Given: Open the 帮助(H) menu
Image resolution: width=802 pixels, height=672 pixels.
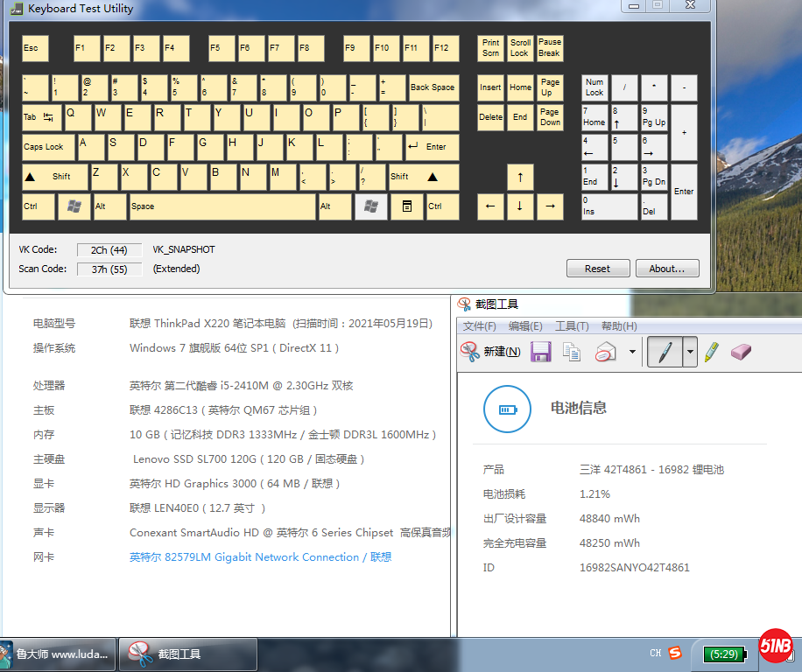Looking at the screenshot, I should pos(618,326).
